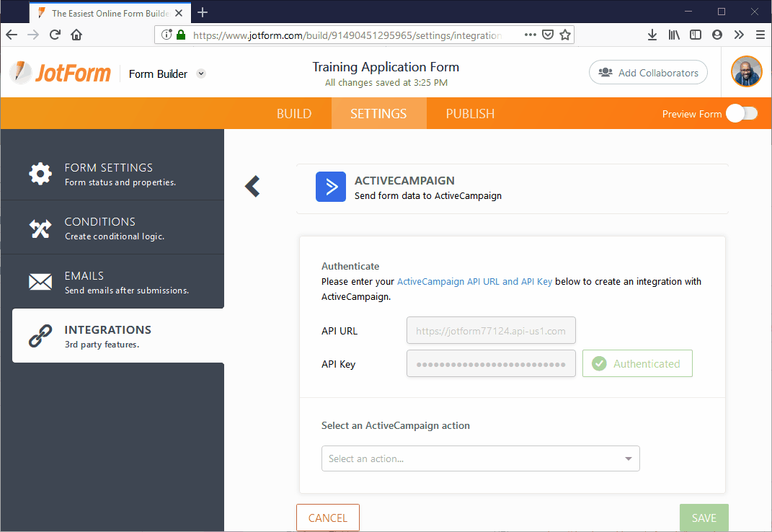Click the JotForm logo

pos(61,73)
